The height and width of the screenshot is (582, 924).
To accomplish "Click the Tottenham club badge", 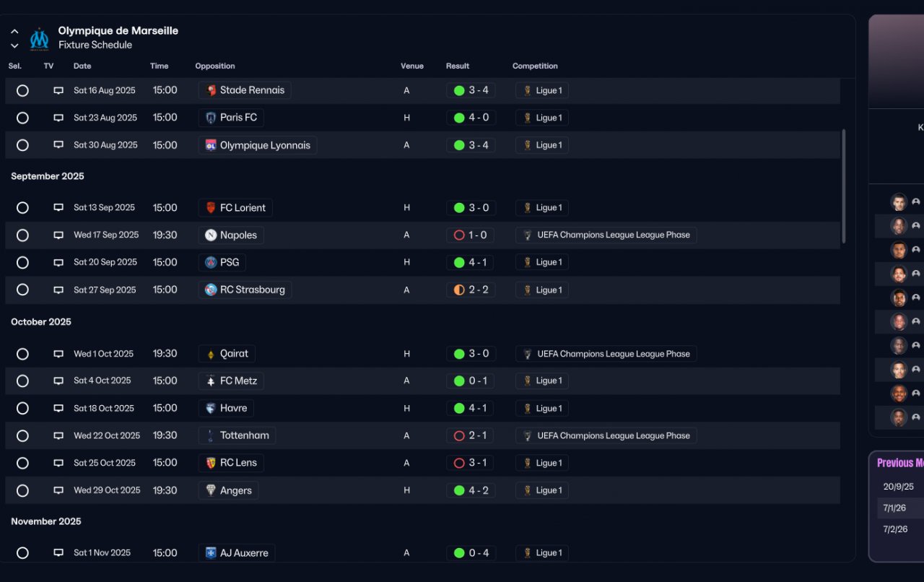I will point(211,435).
